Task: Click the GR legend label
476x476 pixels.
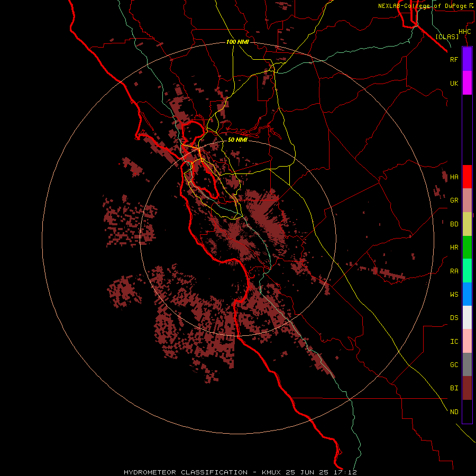Action: 454,200
